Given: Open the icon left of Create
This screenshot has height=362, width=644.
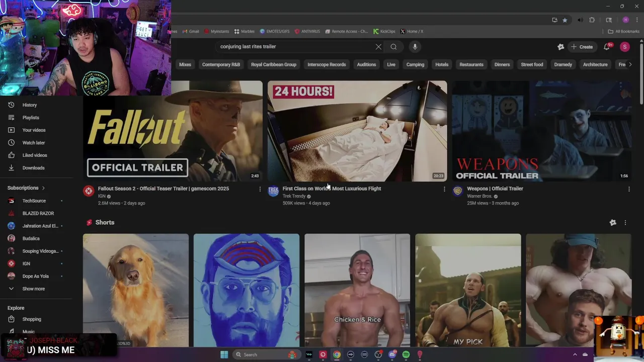Looking at the screenshot, I should [560, 47].
